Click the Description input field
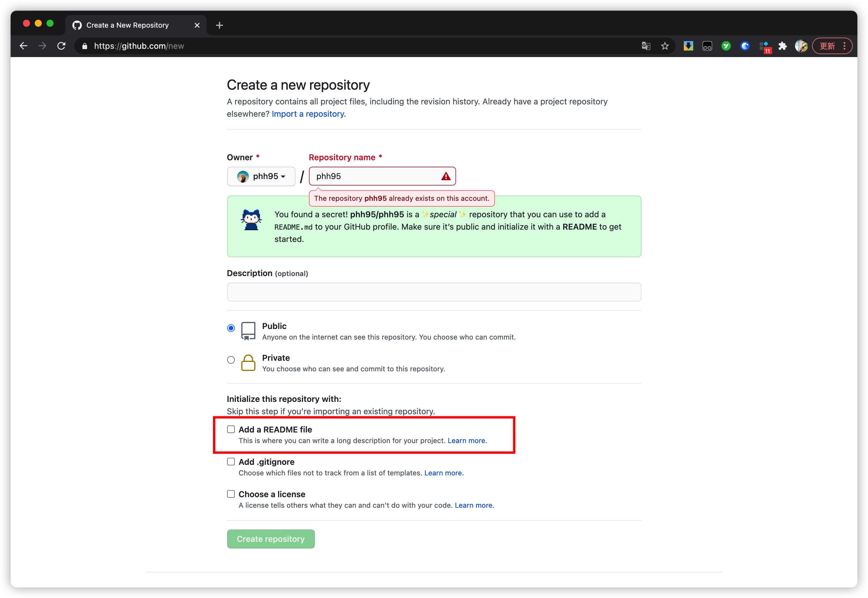The width and height of the screenshot is (868, 598). point(434,292)
